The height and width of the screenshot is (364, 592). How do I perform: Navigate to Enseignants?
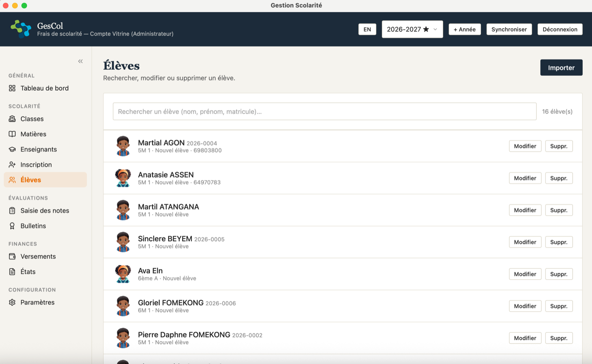[x=45, y=149]
